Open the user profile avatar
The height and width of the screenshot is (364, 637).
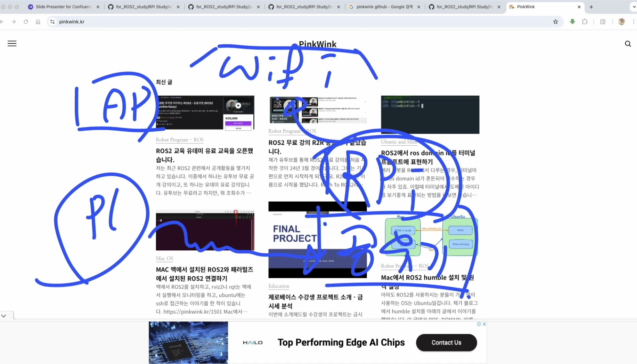click(x=621, y=22)
